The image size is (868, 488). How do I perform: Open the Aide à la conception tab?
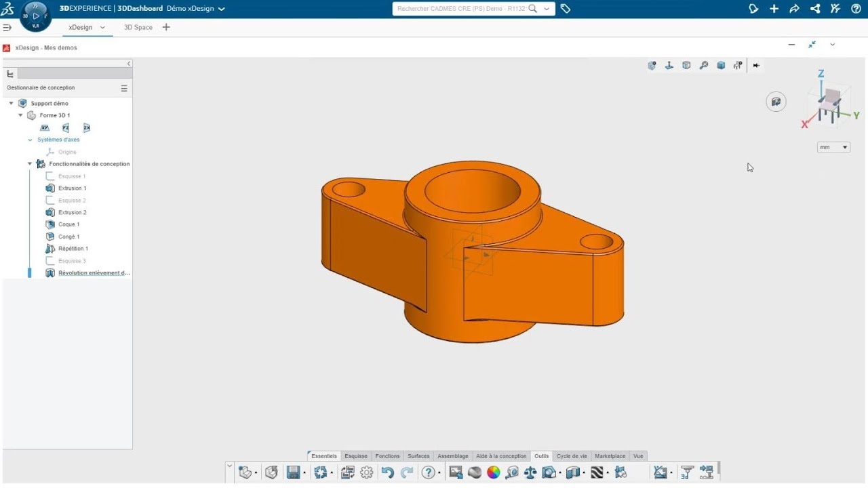pyautogui.click(x=501, y=456)
